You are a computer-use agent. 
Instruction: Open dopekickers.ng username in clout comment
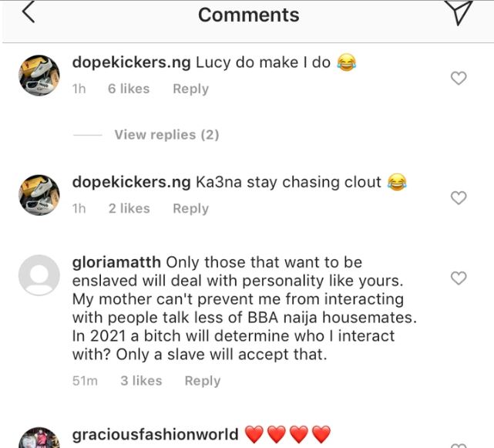[131, 183]
